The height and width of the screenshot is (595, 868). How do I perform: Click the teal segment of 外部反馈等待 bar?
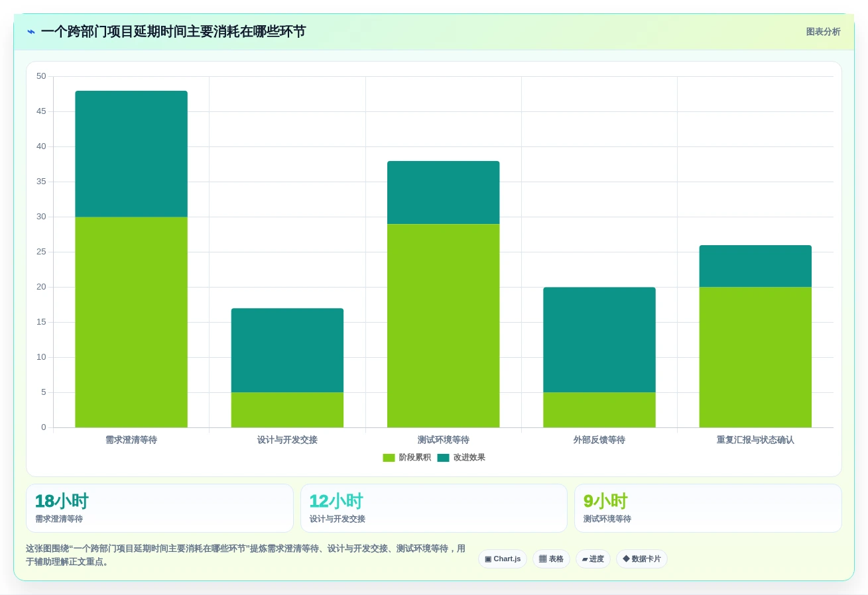pos(599,339)
